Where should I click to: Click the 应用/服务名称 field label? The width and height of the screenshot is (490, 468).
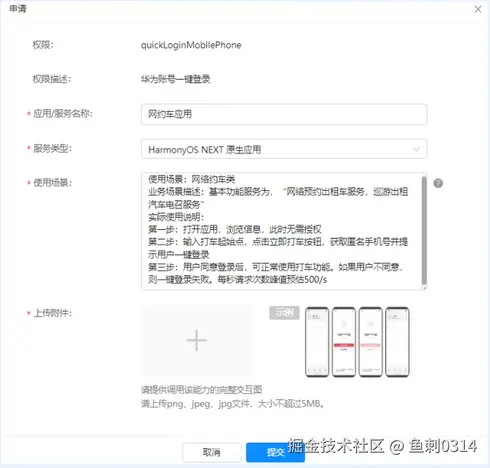coord(63,114)
